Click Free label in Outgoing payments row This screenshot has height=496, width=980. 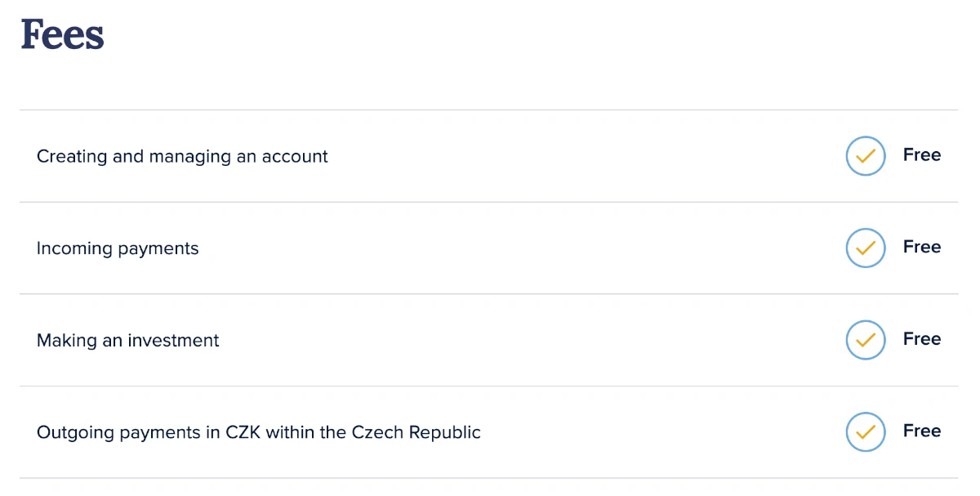point(922,431)
